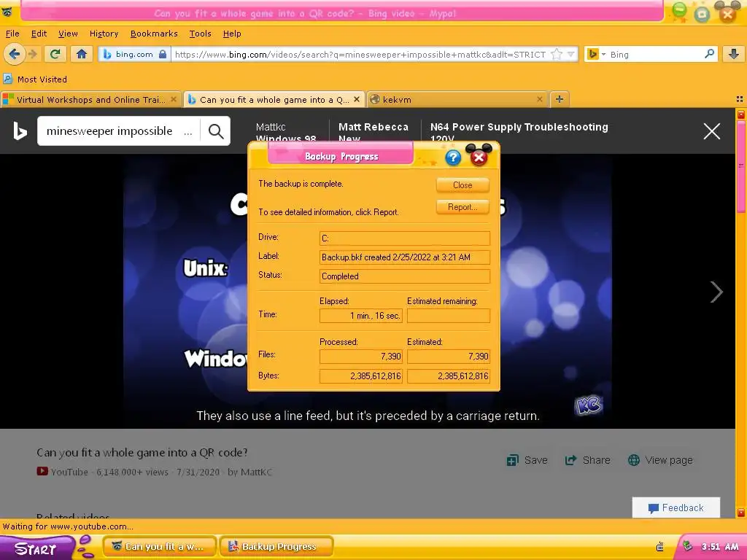This screenshot has height=560, width=747.
Task: Click the Drive field showing C:
Action: coord(404,238)
